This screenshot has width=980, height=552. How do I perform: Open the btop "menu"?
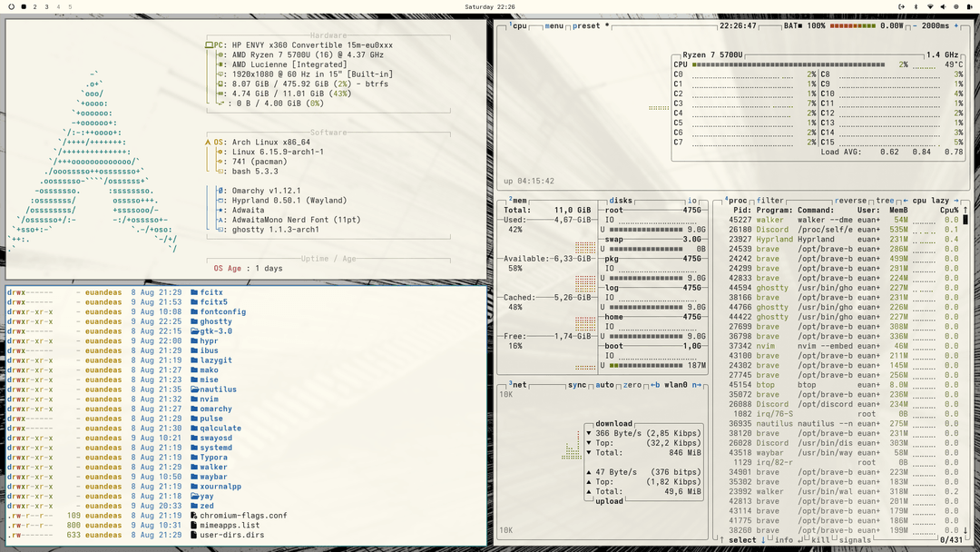(554, 25)
